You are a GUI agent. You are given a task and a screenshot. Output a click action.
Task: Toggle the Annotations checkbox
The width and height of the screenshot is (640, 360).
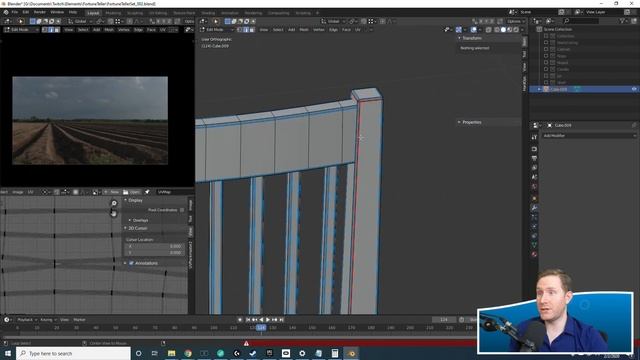pyautogui.click(x=131, y=263)
